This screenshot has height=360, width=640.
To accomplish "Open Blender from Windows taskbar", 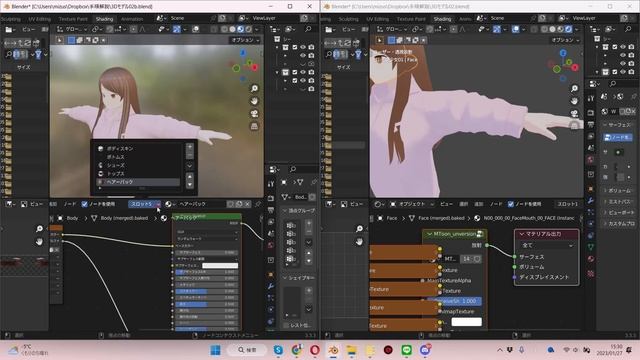I will tap(333, 350).
